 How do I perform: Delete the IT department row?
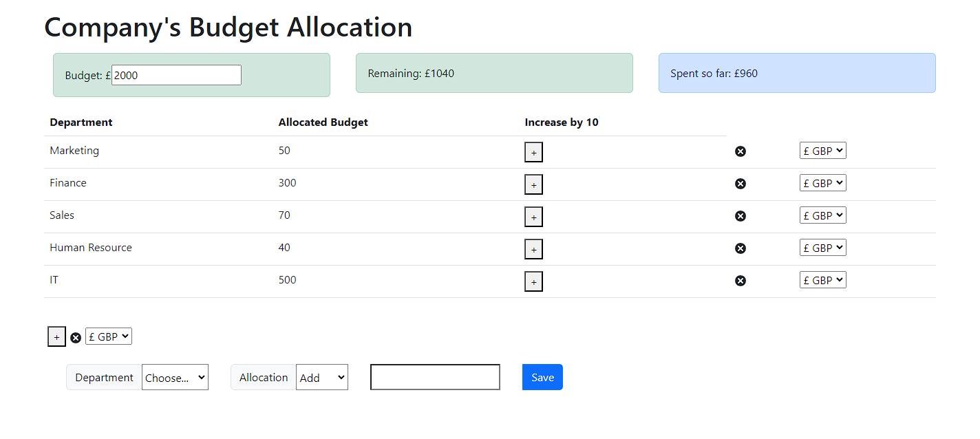[x=741, y=280]
